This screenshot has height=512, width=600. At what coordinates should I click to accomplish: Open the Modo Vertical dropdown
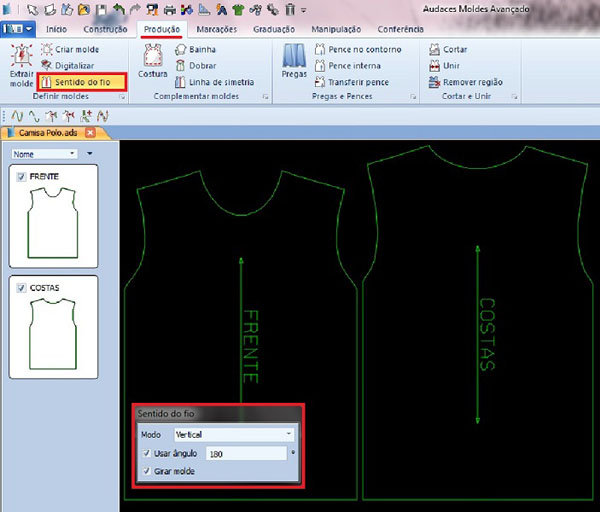tap(234, 434)
